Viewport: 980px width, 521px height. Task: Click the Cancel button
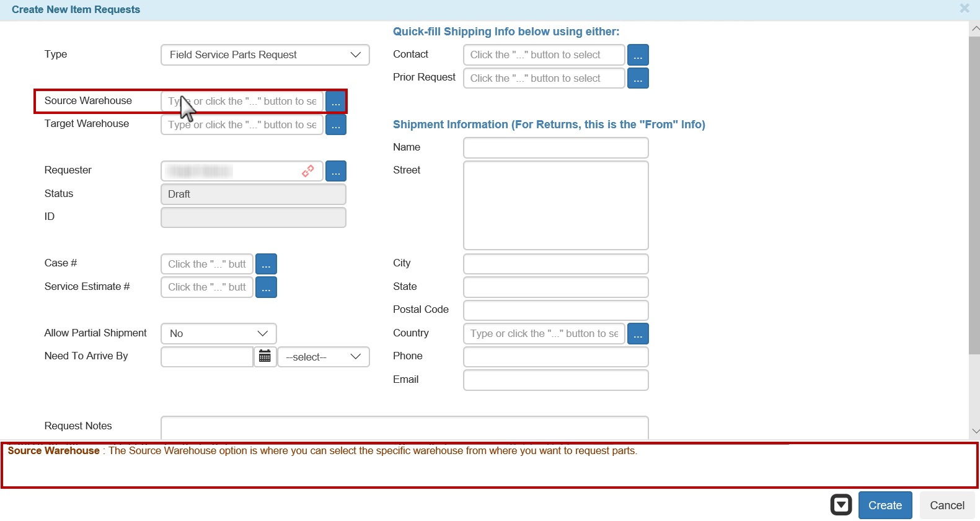(x=947, y=506)
